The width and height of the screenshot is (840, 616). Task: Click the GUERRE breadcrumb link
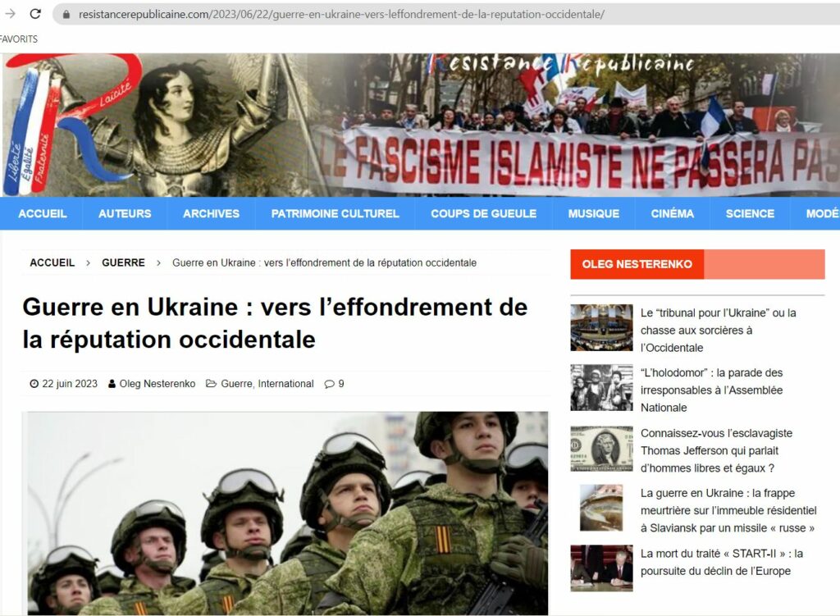(x=123, y=263)
